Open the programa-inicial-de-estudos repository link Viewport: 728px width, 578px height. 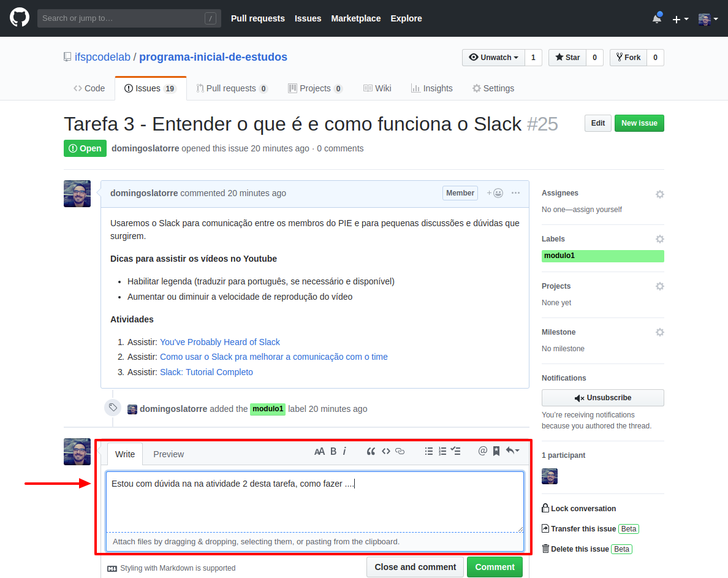213,57
